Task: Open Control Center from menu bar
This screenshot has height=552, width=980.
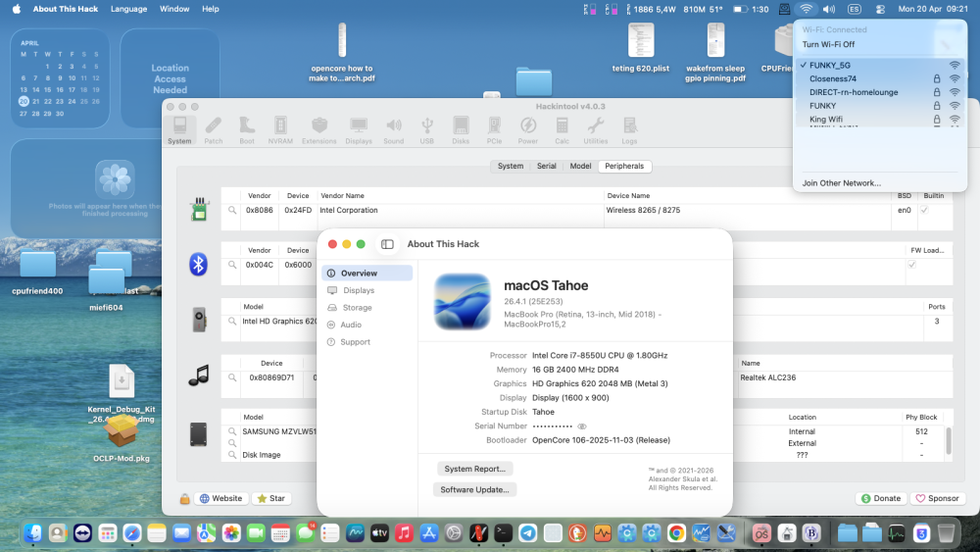Action: tap(880, 9)
